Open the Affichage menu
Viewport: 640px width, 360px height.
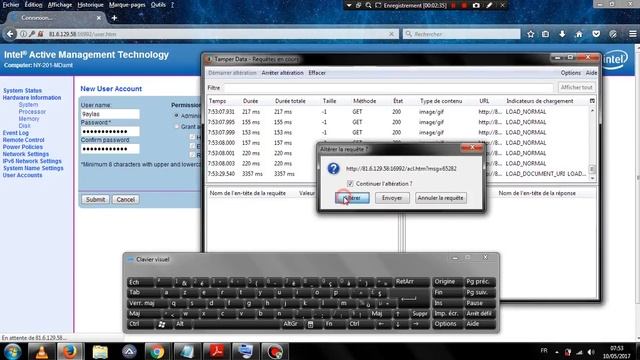click(60, 5)
